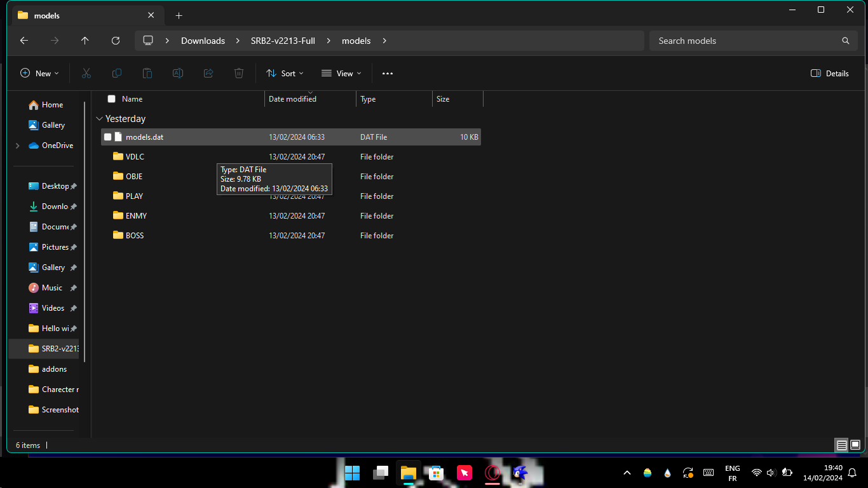This screenshot has width=868, height=488.
Task: Click the Cut scissors icon
Action: [86, 73]
